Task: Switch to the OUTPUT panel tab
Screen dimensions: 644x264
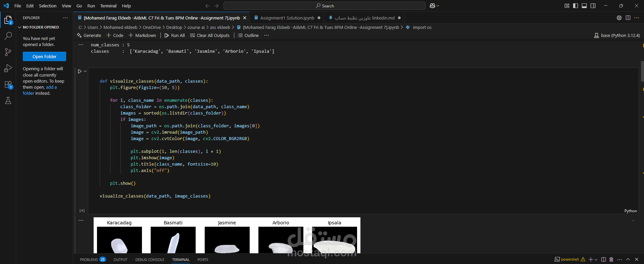Action: (120, 259)
